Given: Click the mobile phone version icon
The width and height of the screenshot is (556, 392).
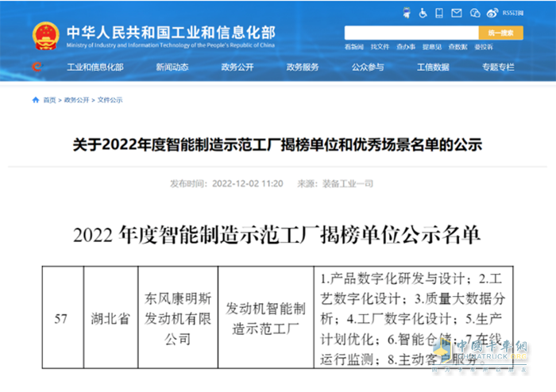Looking at the screenshot, I should pos(441,12).
